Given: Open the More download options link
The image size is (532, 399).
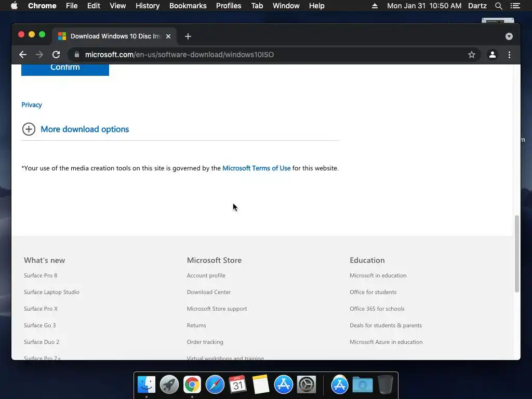Looking at the screenshot, I should (85, 129).
